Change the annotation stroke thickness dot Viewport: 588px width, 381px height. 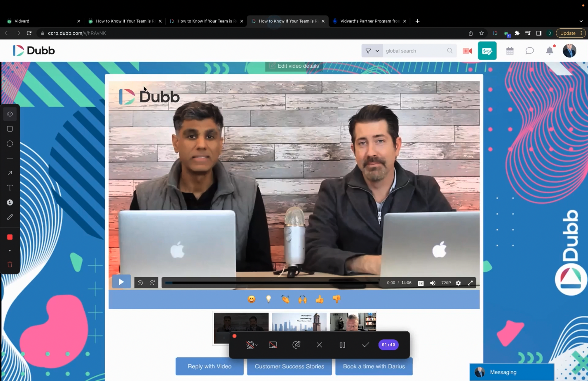(x=10, y=251)
